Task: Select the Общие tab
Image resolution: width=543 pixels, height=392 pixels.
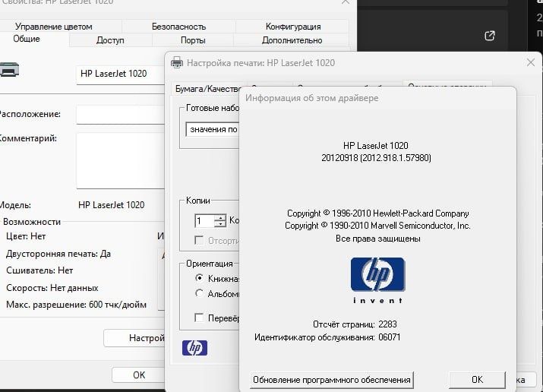Action: [27, 39]
